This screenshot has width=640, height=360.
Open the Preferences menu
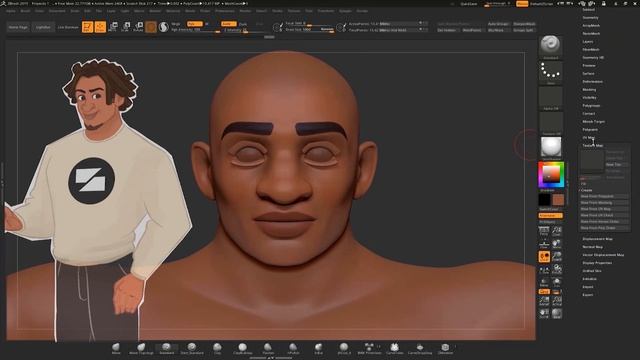pos(225,11)
